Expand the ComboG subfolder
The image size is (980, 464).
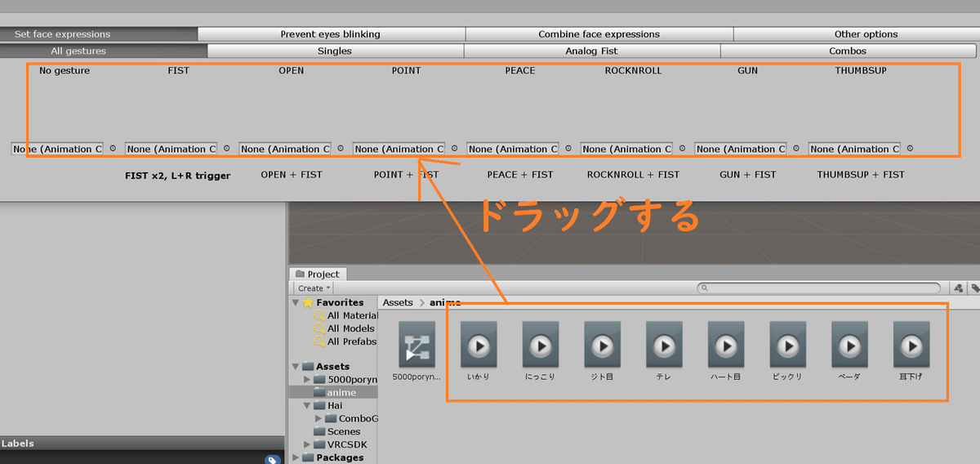coord(318,418)
